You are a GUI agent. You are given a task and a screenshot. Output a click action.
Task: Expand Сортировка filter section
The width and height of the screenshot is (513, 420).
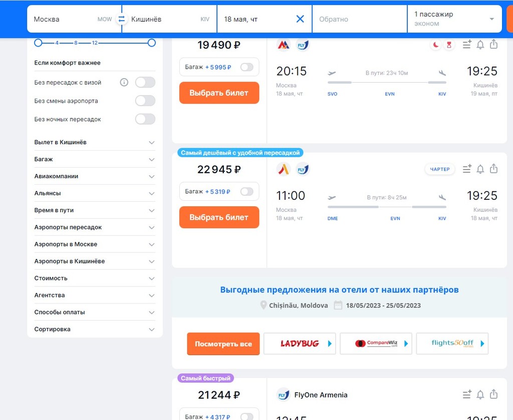pos(95,329)
